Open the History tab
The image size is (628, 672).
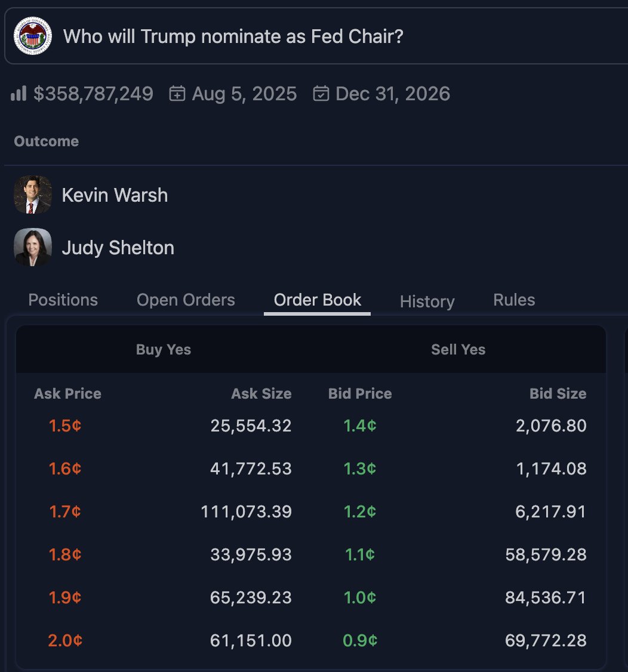pos(427,301)
